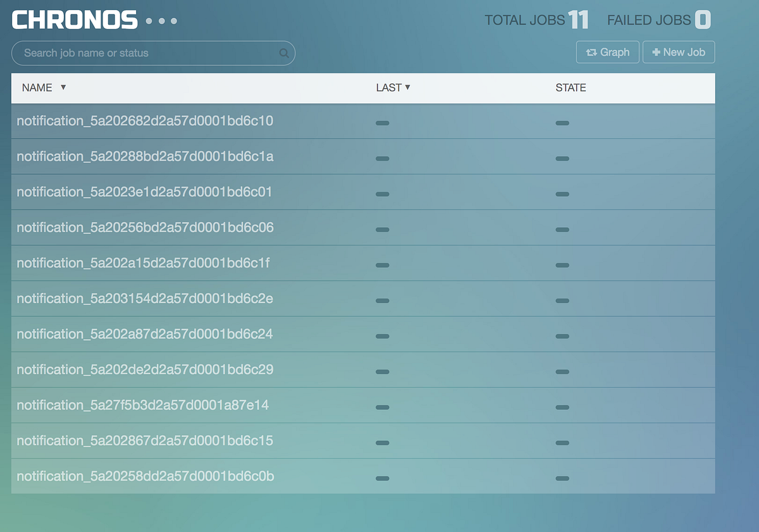Sort by the LAST column arrow
Screen dimensions: 759x532
407,87
